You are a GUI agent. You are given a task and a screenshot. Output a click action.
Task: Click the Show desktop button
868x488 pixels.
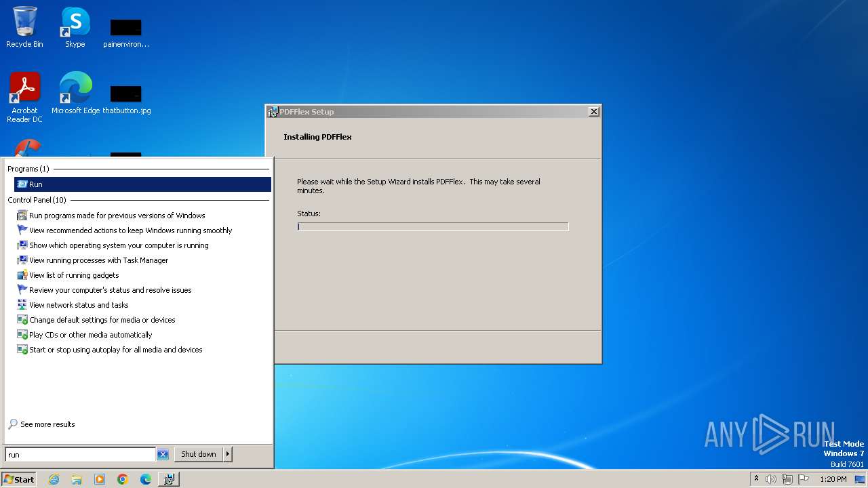(860, 479)
